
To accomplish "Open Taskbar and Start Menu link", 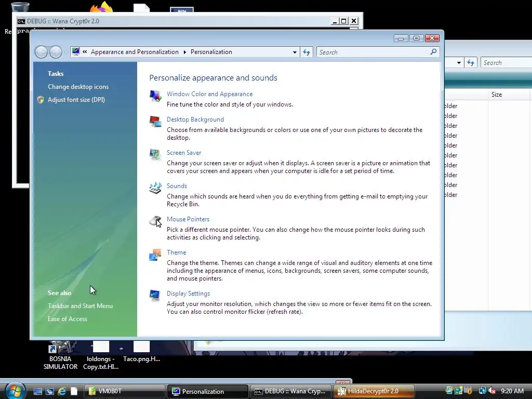I will tap(80, 306).
